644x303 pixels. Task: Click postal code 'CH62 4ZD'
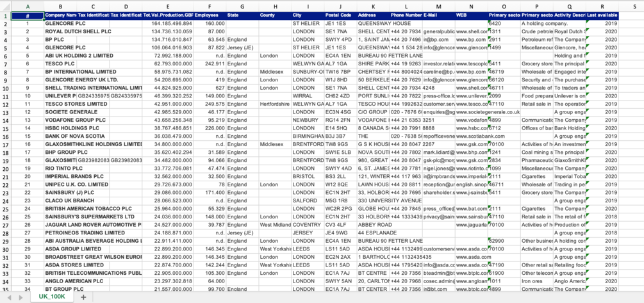340,96
